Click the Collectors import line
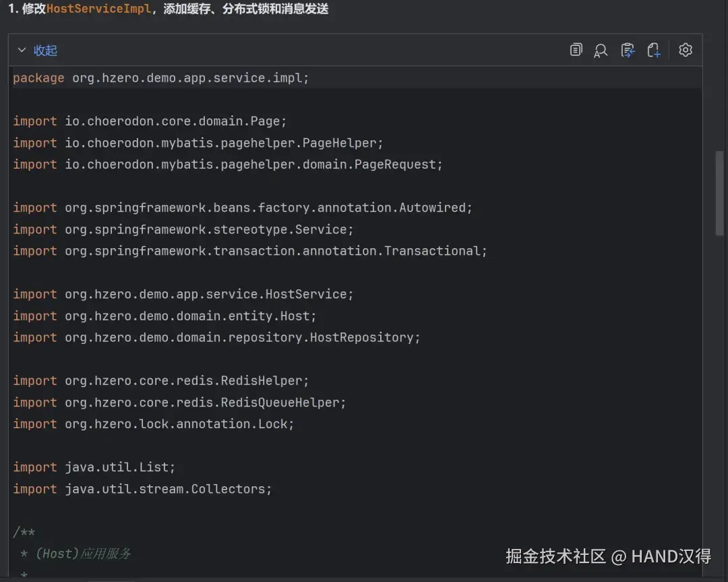Screen dimensions: 728x582 click(142, 489)
